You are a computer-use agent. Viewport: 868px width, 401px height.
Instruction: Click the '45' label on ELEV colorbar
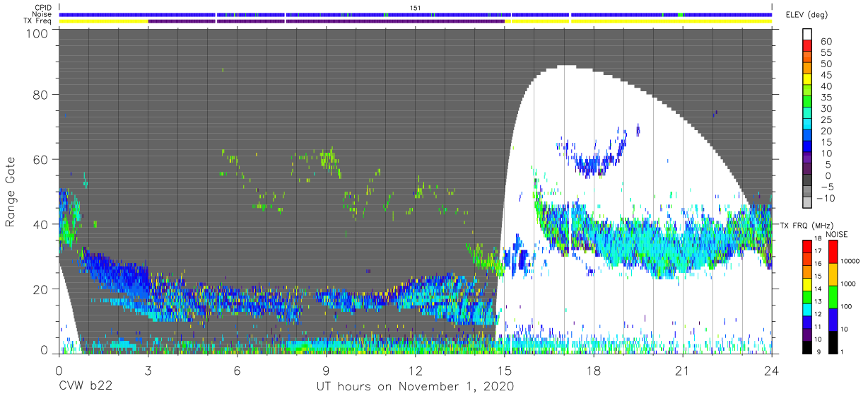(x=828, y=75)
